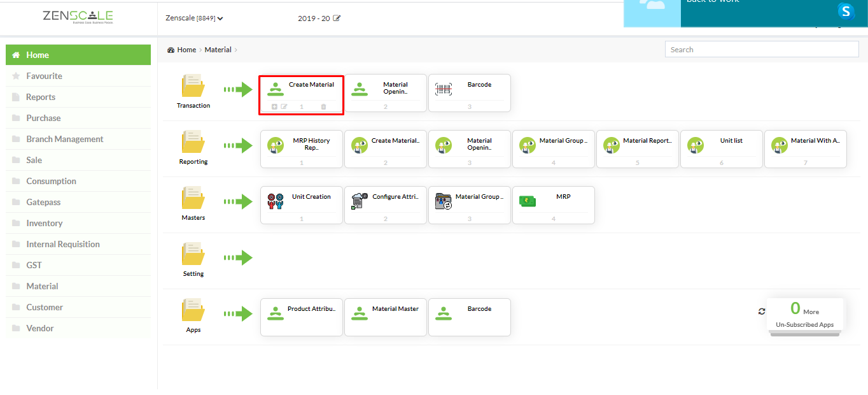Open the MRP History Report card
Viewport: 868px width, 395px height.
click(x=302, y=149)
